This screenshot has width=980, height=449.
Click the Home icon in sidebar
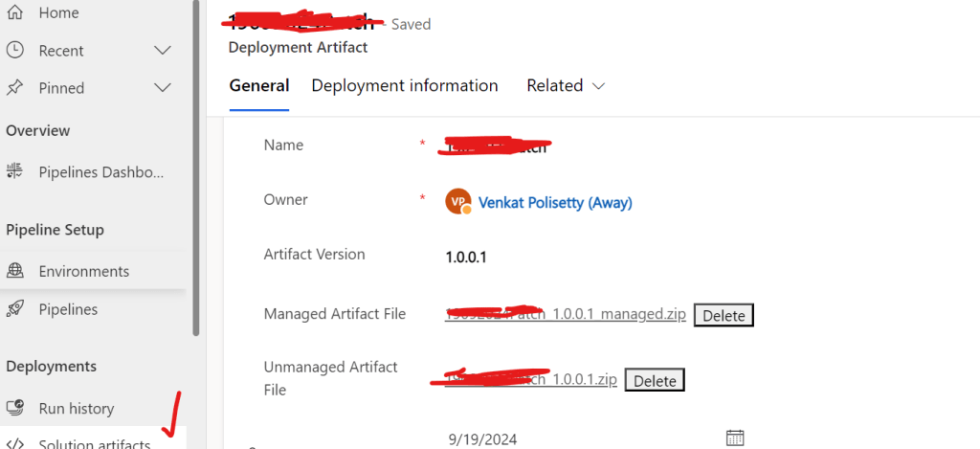coord(15,13)
